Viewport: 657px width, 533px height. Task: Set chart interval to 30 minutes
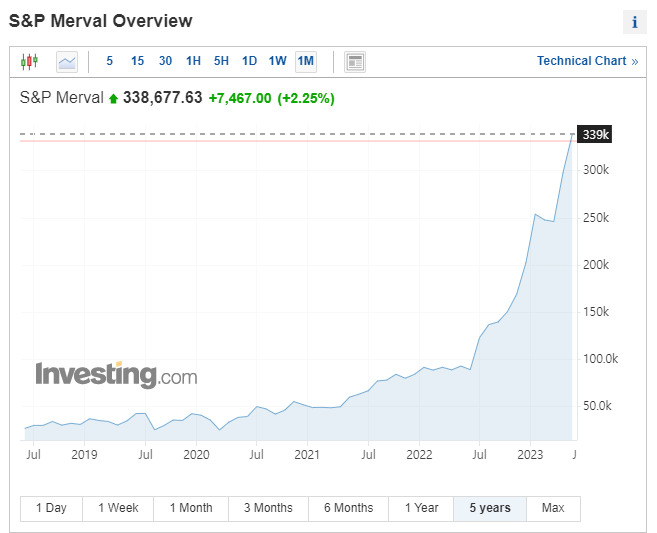pyautogui.click(x=166, y=61)
